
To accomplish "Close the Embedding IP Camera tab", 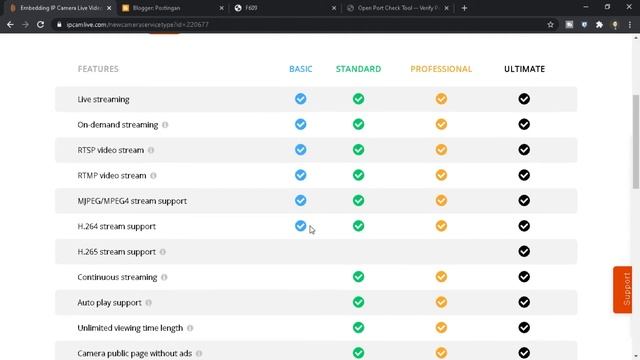I will click(x=109, y=8).
